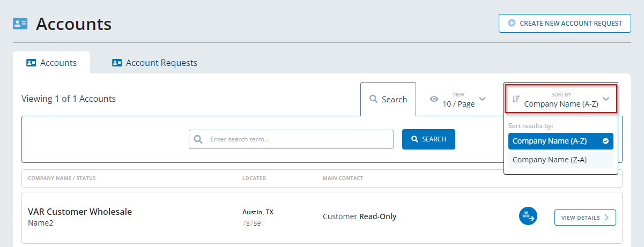Click the sort-order icon beside Sort By
Image resolution: width=644 pixels, height=247 pixels.
click(516, 99)
